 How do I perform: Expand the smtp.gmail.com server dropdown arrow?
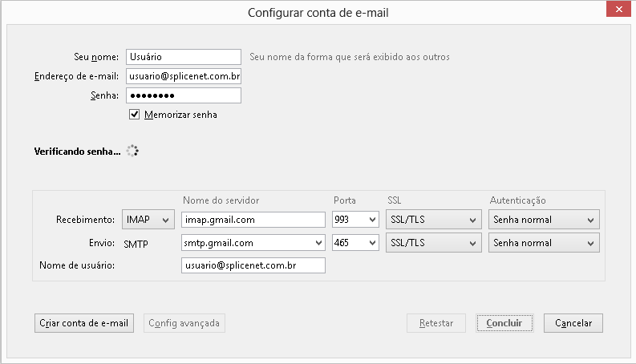(x=319, y=243)
